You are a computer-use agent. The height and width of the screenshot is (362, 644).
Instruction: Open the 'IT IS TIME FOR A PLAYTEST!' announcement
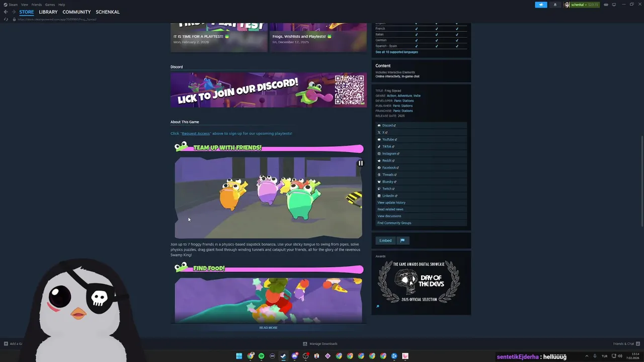pos(219,37)
